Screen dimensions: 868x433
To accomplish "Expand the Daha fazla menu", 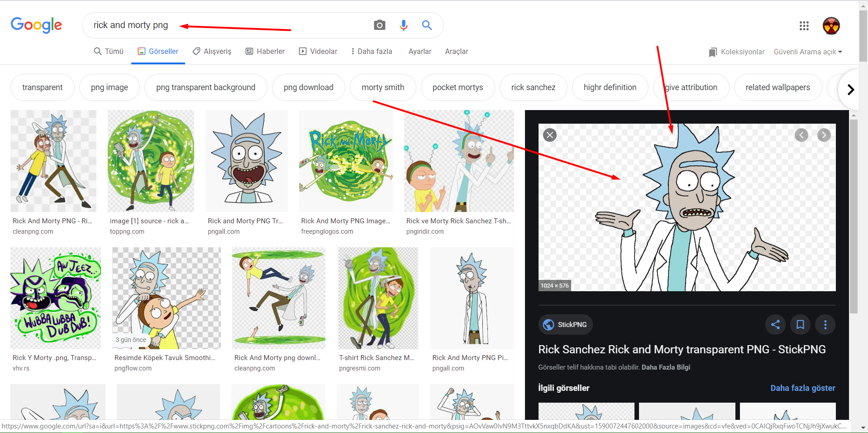I will [x=372, y=51].
